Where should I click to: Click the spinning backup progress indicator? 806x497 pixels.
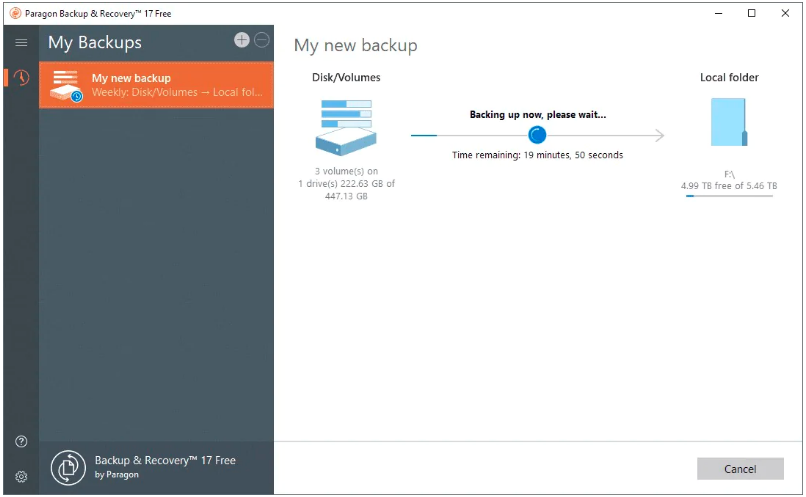537,135
